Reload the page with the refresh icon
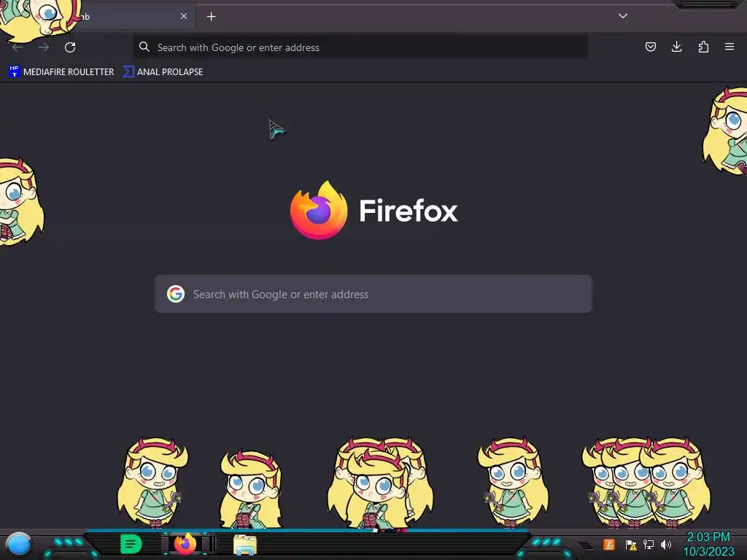Viewport: 747px width, 560px height. tap(70, 47)
